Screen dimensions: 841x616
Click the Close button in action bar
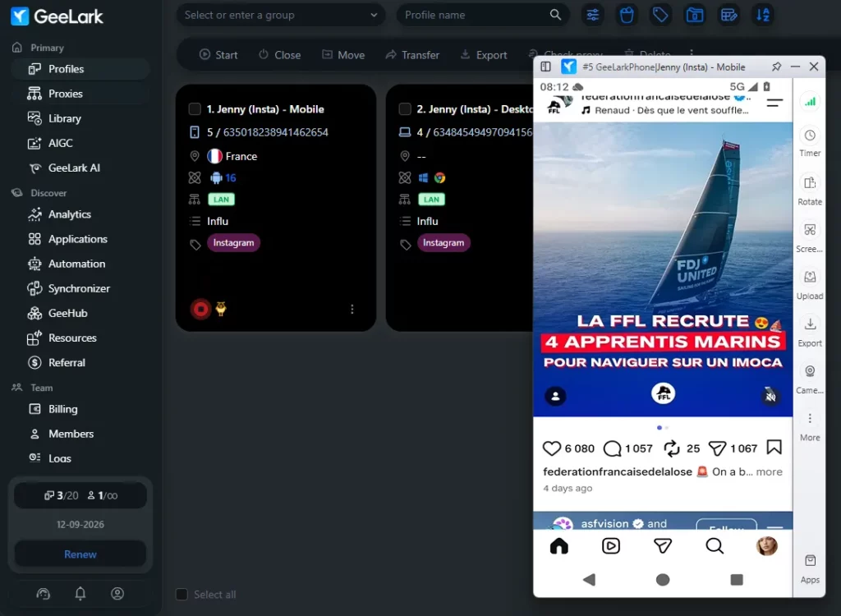[279, 55]
